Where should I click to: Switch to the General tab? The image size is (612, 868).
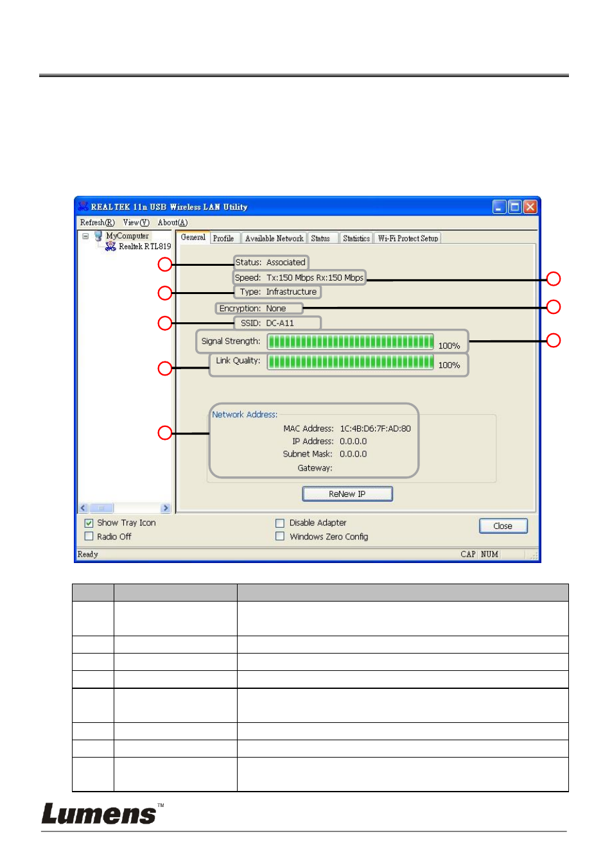pos(193,238)
